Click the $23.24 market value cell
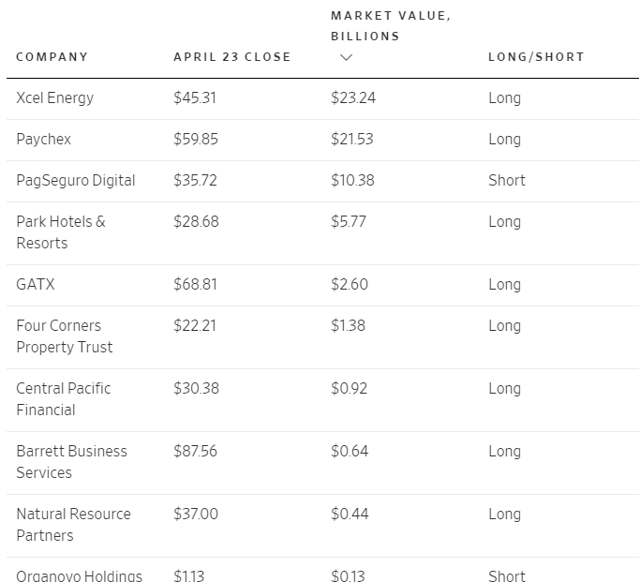This screenshot has width=640, height=582. pos(353,98)
